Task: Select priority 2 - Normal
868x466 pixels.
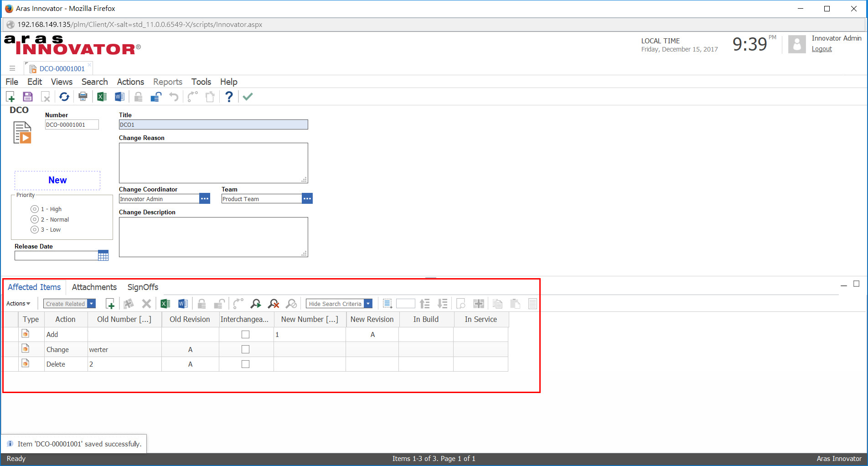Action: (x=35, y=219)
